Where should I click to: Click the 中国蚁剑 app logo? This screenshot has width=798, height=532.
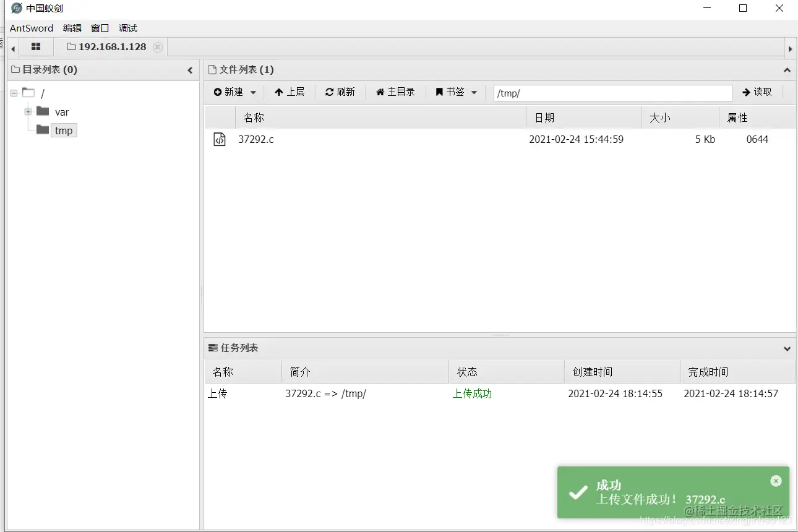pyautogui.click(x=17, y=8)
